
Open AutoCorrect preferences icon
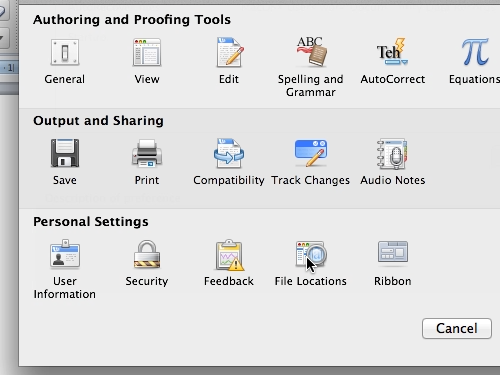(x=392, y=52)
